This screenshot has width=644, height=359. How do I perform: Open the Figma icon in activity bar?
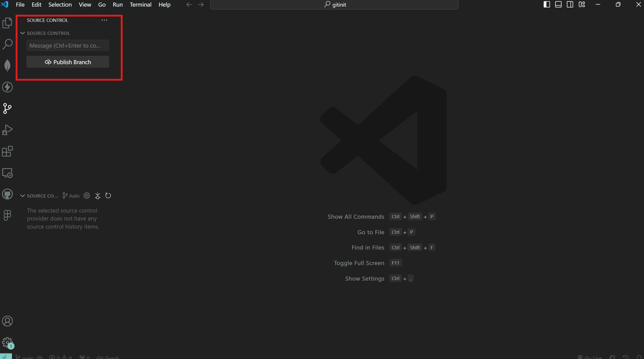pos(7,215)
